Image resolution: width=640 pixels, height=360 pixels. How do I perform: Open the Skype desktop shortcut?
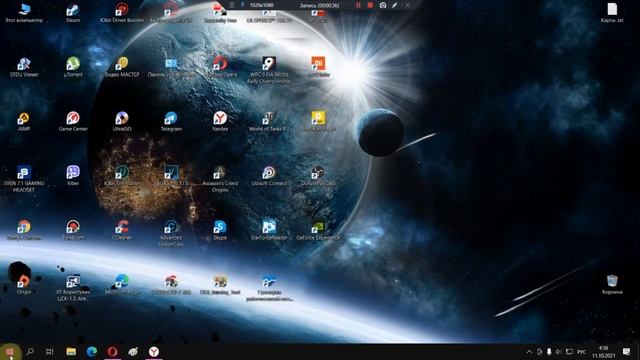pyautogui.click(x=220, y=230)
